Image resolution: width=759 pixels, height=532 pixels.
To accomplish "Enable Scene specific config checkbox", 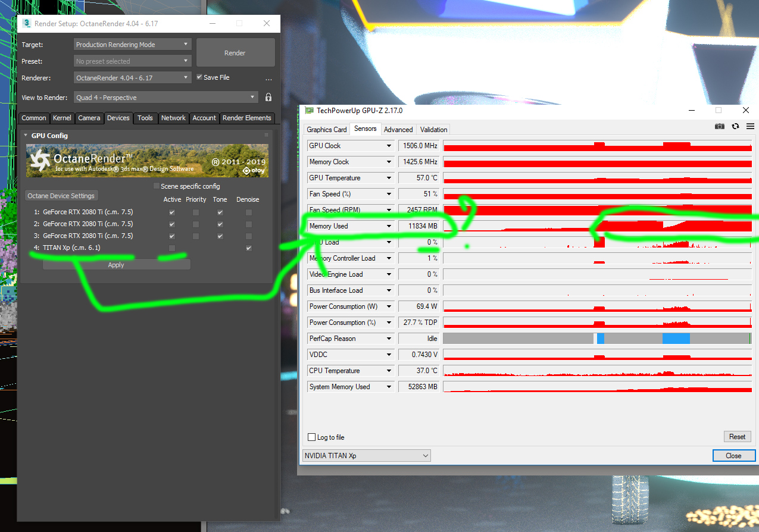I will [x=157, y=186].
